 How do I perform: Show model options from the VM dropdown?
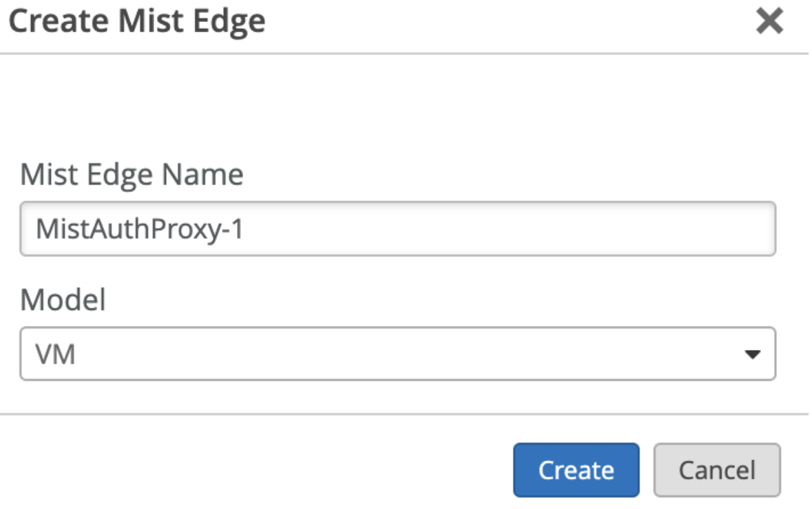coord(397,354)
